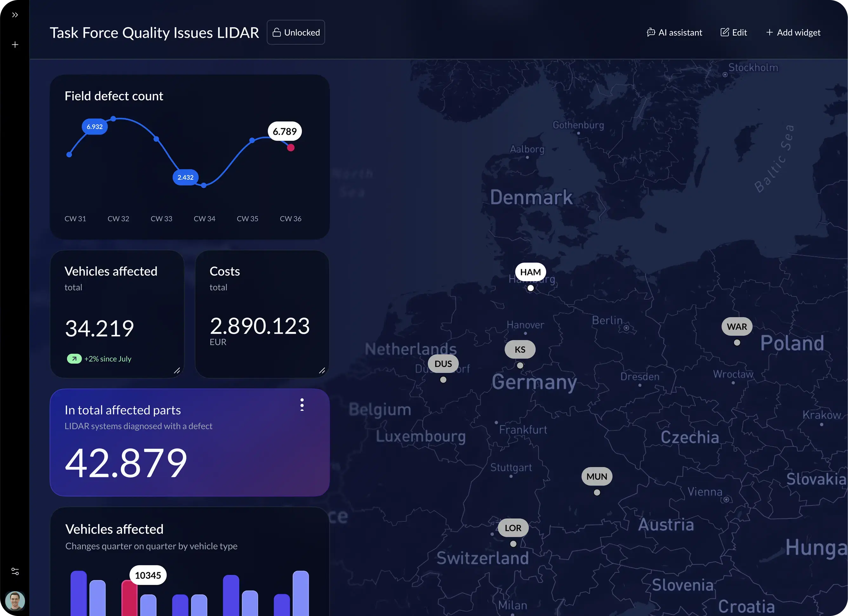Select the HAM map marker

pos(530,272)
